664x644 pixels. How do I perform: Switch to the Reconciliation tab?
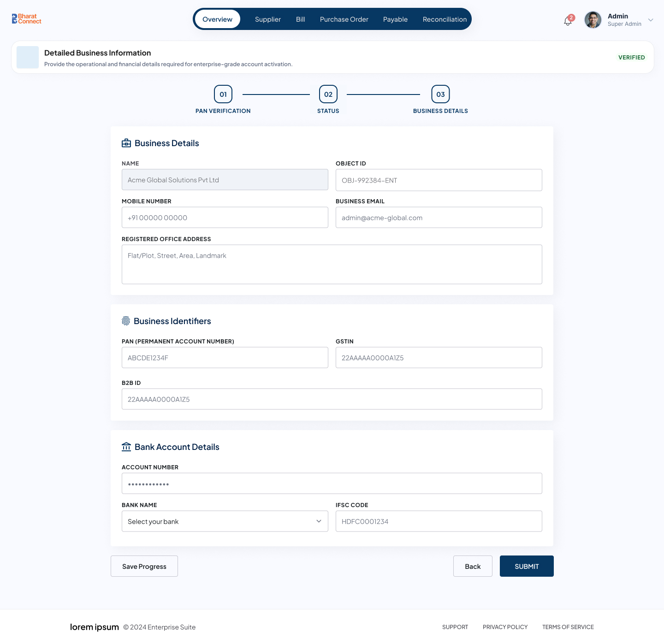[445, 19]
